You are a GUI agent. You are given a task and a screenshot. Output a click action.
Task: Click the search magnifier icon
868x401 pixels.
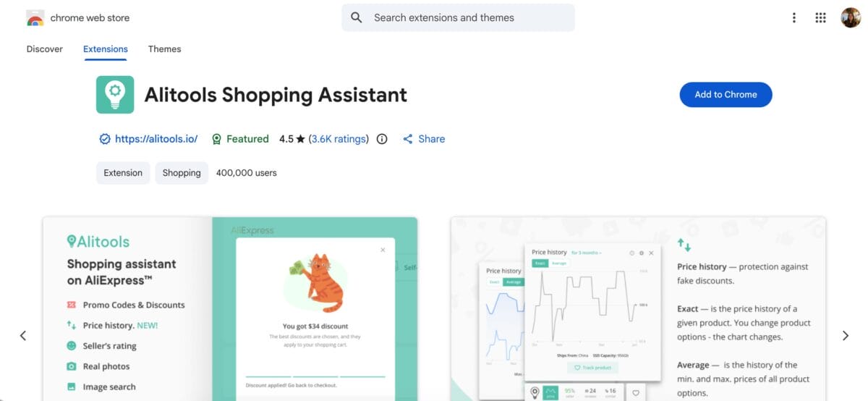click(x=356, y=17)
